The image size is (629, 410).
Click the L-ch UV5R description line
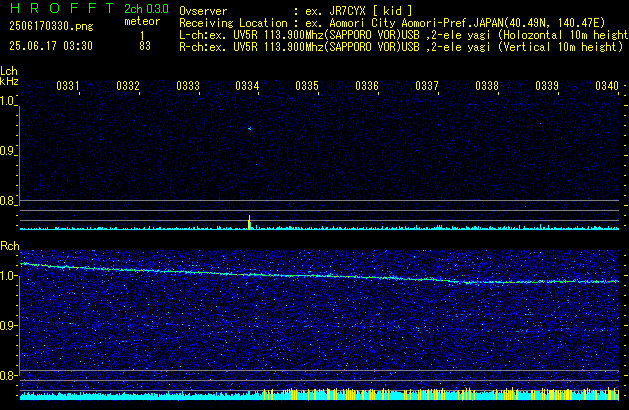404,35
